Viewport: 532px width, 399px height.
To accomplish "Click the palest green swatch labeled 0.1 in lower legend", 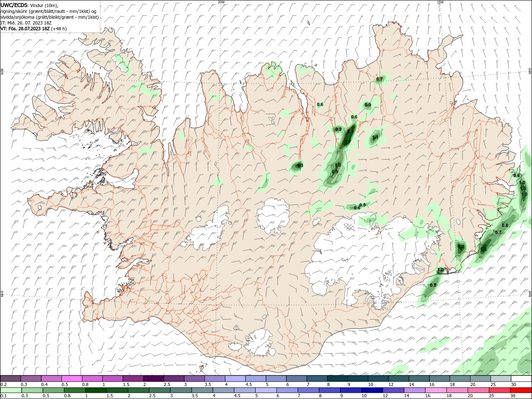I will coord(10,390).
